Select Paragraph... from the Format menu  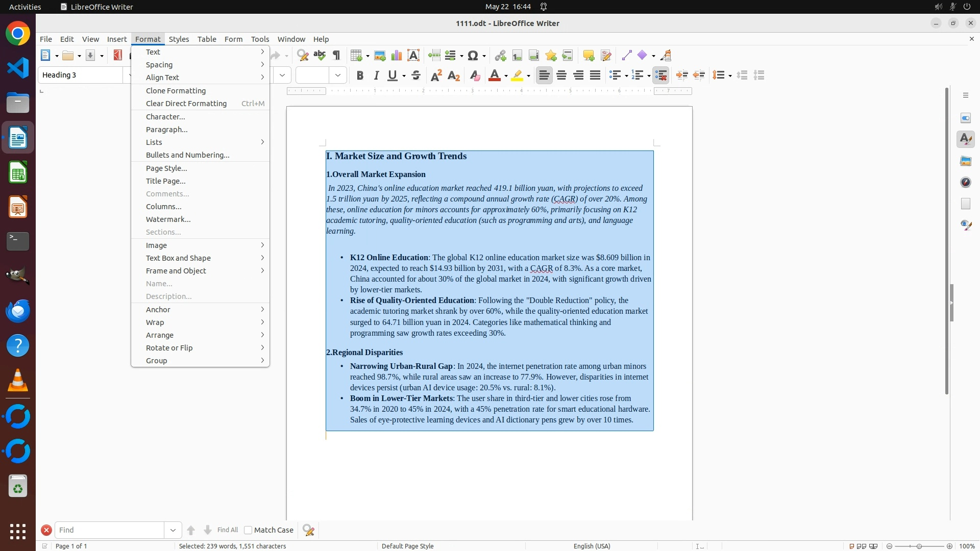(167, 130)
